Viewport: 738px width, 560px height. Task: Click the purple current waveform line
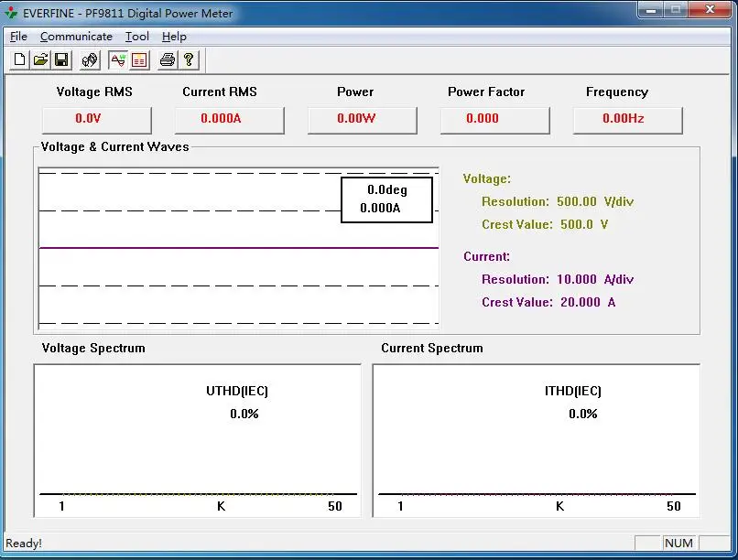[239, 247]
